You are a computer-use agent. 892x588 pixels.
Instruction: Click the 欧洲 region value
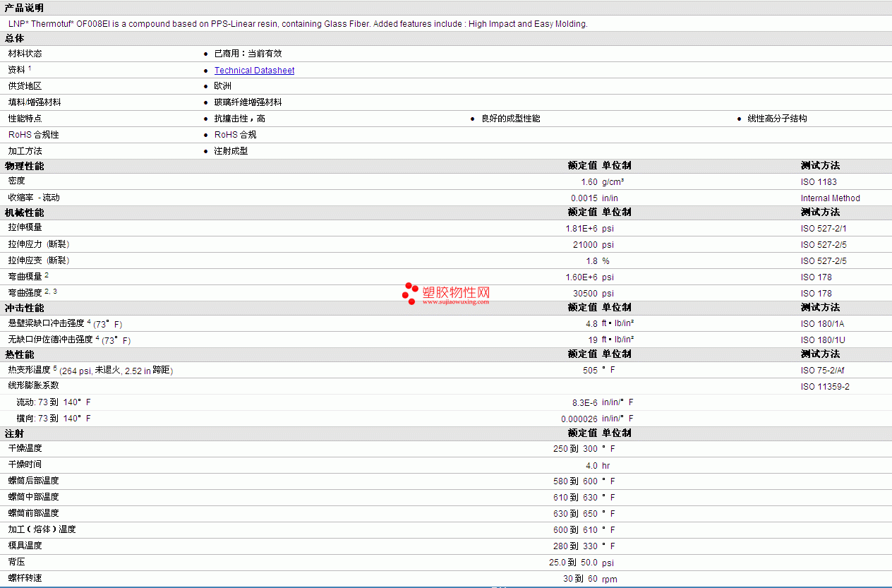point(223,86)
